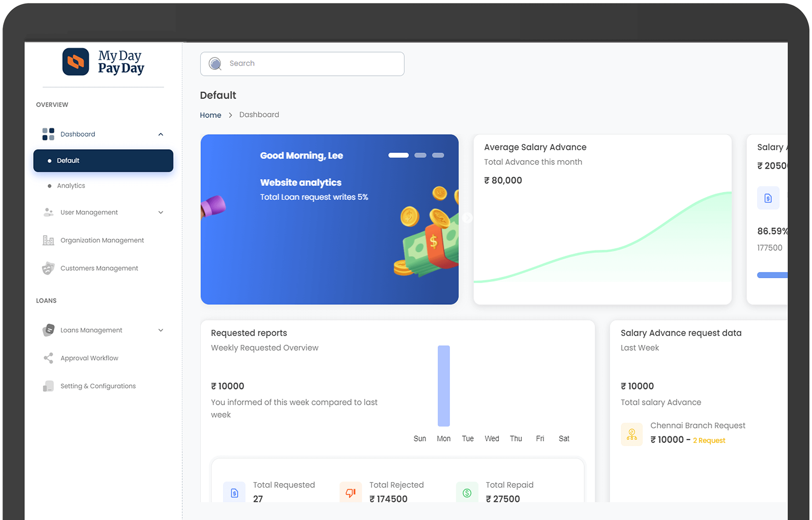812x520 pixels.
Task: Open Organization Management page
Action: [102, 240]
